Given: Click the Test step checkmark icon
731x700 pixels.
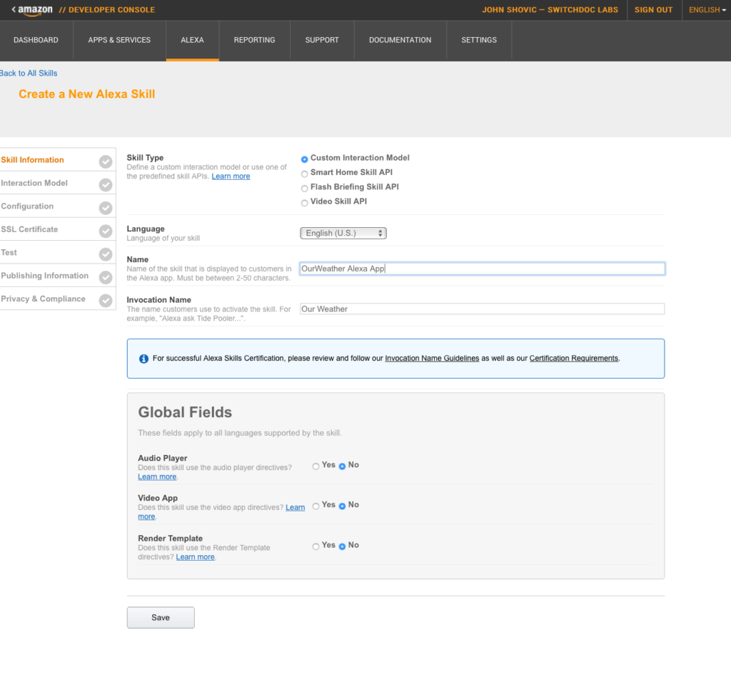Looking at the screenshot, I should click(x=106, y=254).
